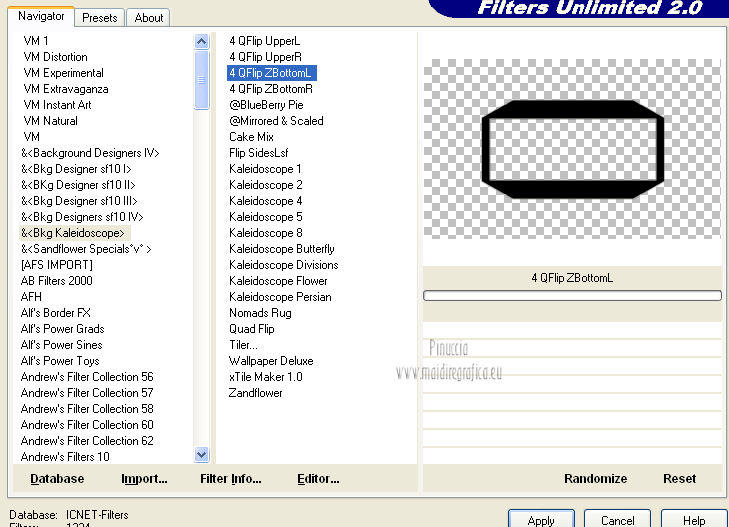Image resolution: width=729 pixels, height=527 pixels.
Task: Click the progress bar under filter name
Action: [x=572, y=296]
